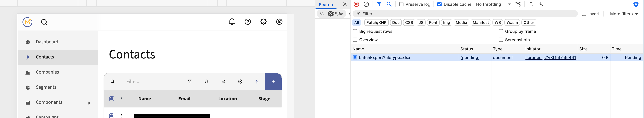Click the network Filter input

coord(465,14)
